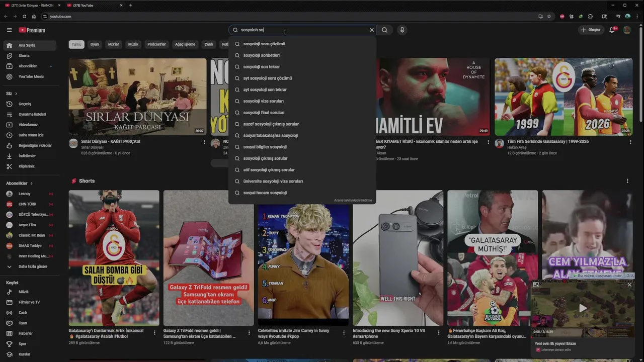The image size is (644, 362).
Task: Expand the Abonelikler section header
Action: click(19, 184)
